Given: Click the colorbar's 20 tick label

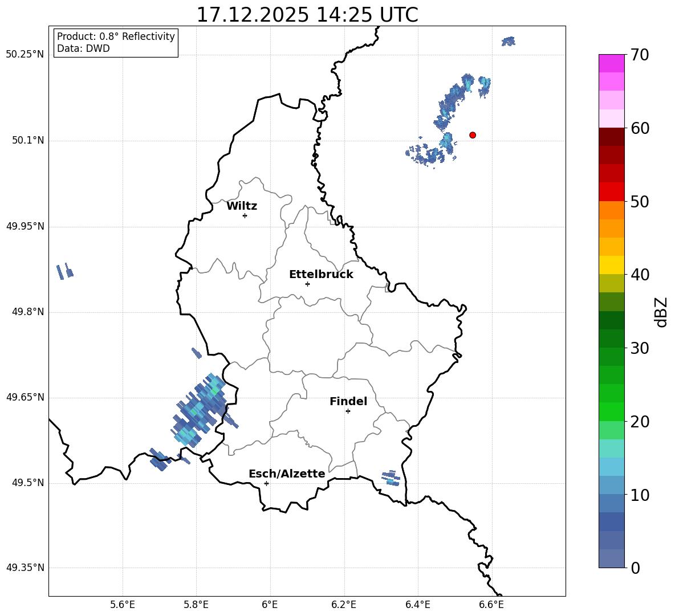Looking at the screenshot, I should tap(640, 422).
